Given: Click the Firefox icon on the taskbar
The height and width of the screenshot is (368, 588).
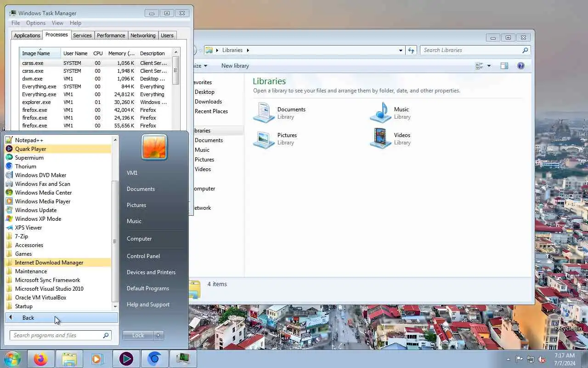Looking at the screenshot, I should pos(41,359).
